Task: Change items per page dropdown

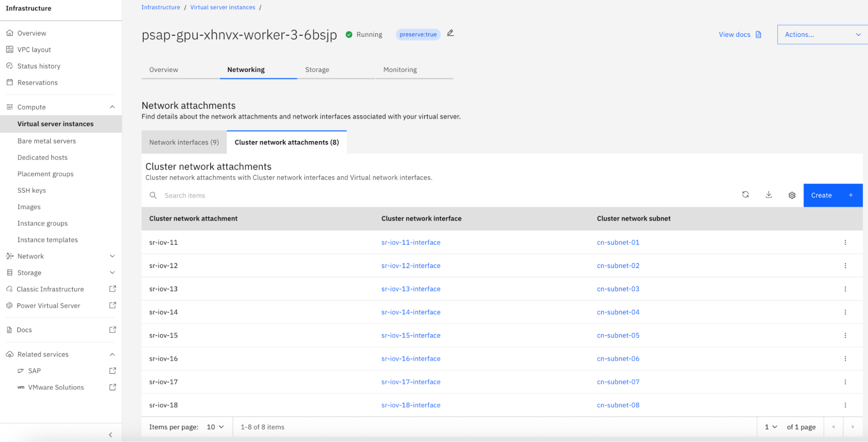Action: click(215, 427)
